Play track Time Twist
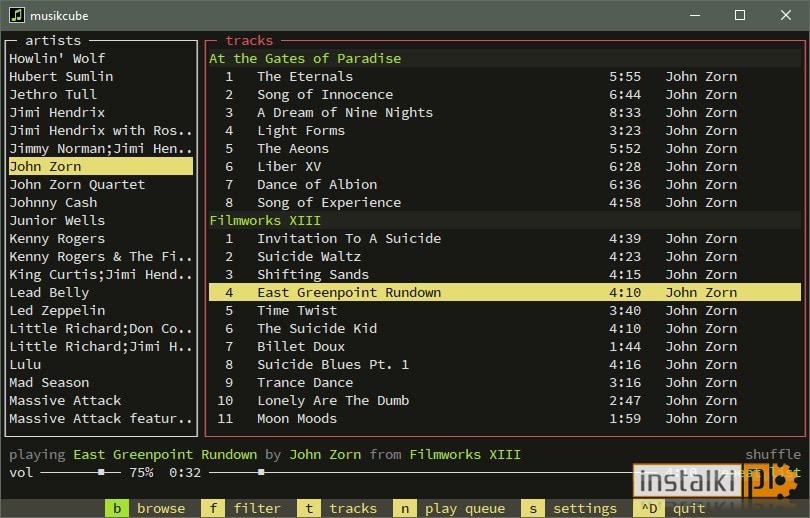Image resolution: width=810 pixels, height=518 pixels. (505, 310)
